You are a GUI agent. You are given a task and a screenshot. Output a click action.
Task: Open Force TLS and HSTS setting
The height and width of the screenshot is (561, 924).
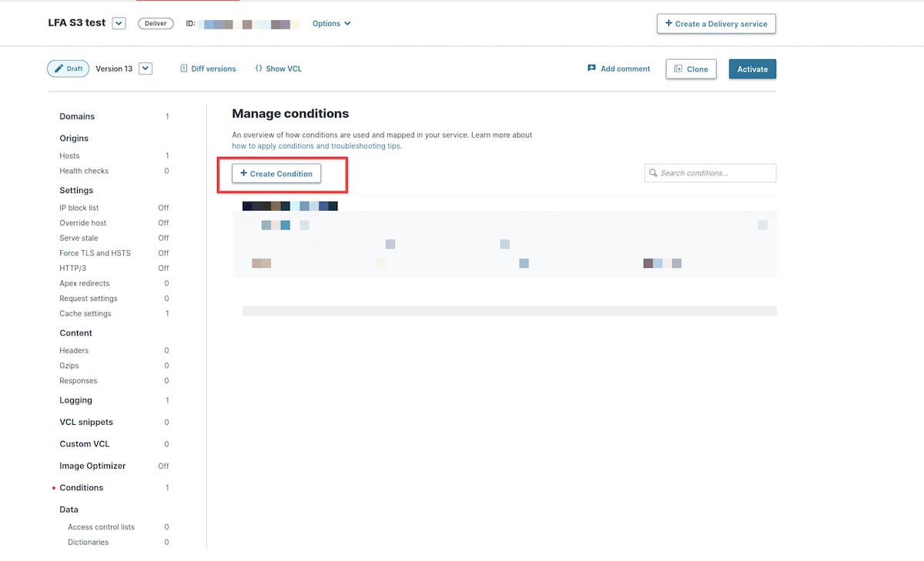click(x=95, y=252)
